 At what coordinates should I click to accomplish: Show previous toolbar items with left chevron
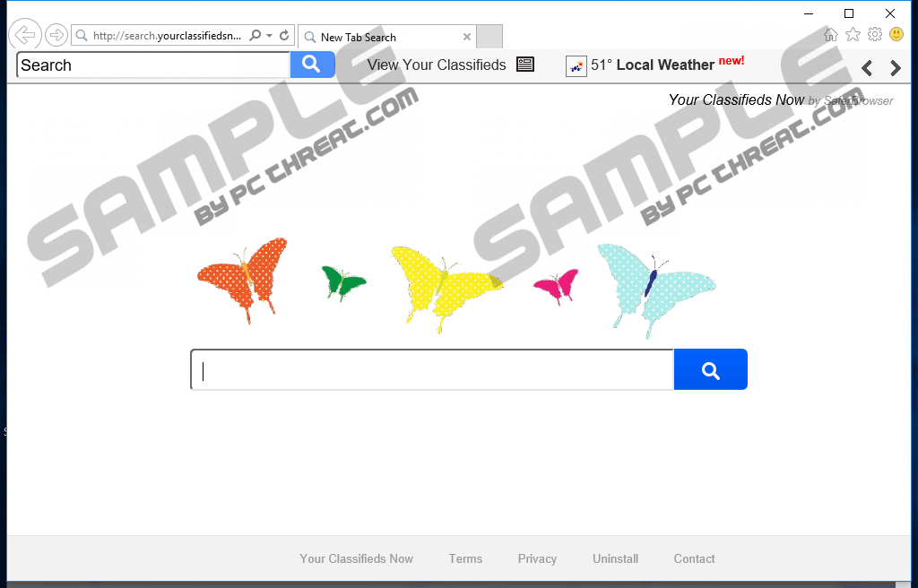point(867,68)
